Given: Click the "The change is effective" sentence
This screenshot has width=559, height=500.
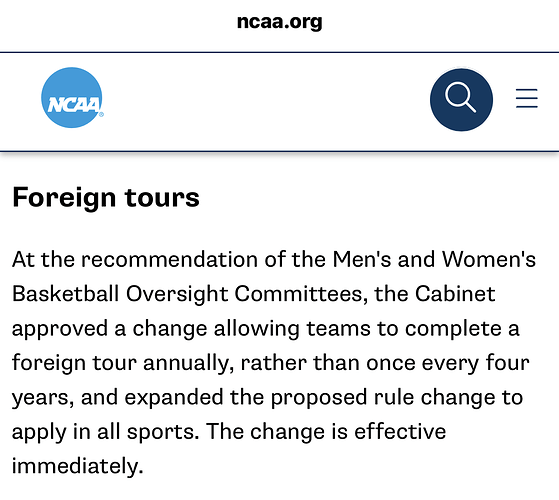Looking at the screenshot, I should pos(326,432).
